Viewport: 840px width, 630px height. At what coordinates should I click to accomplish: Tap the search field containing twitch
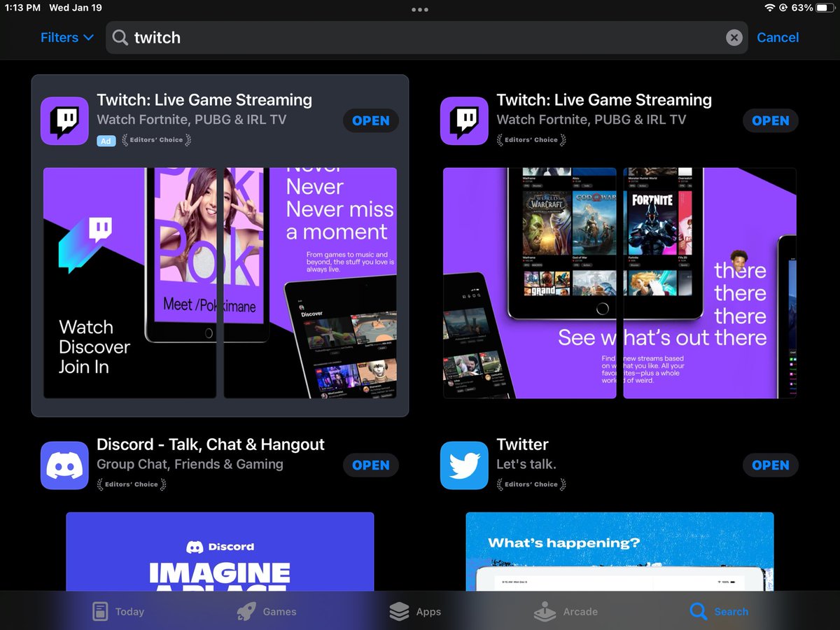pos(426,38)
